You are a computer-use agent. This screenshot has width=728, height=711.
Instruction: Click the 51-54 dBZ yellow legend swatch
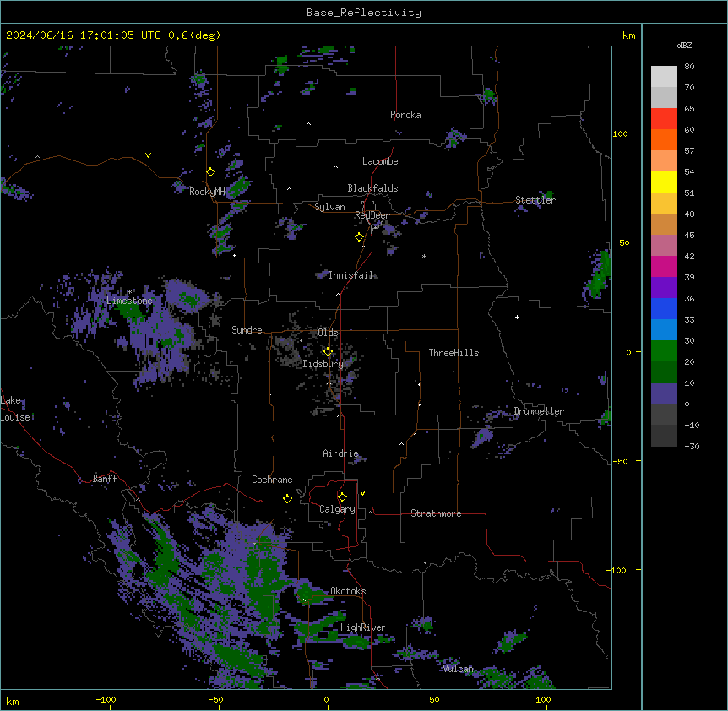click(x=664, y=182)
